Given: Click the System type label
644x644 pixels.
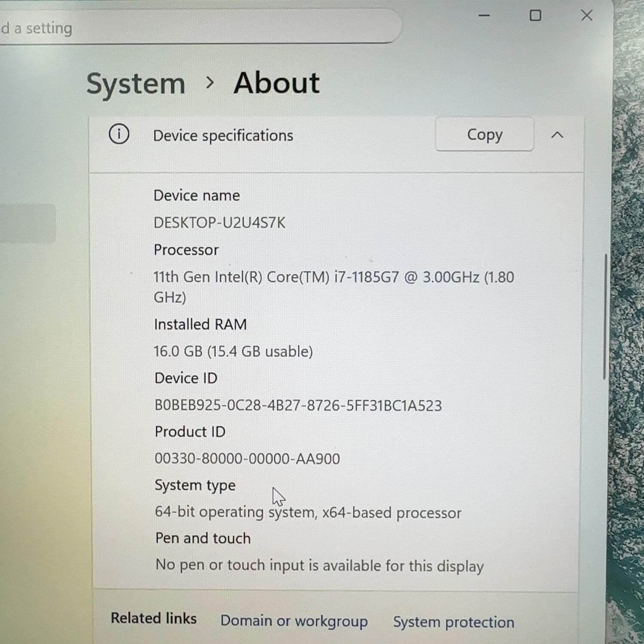Looking at the screenshot, I should click(x=195, y=486).
